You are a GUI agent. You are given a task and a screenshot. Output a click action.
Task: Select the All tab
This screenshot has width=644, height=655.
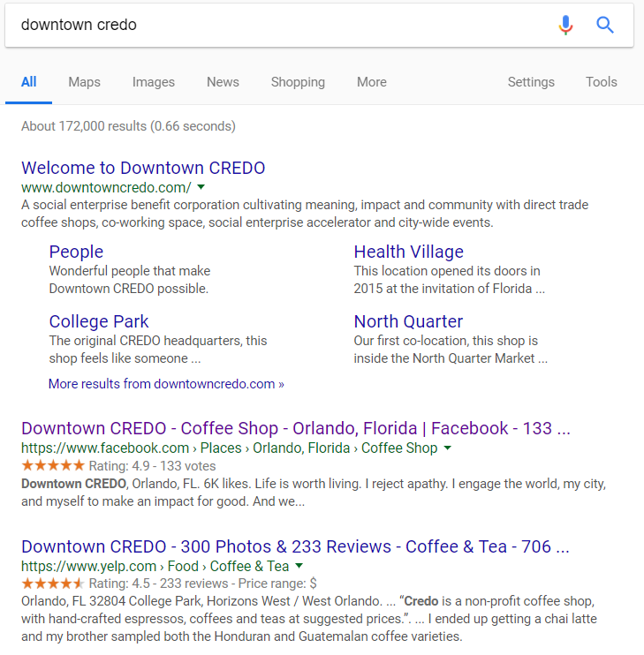(x=29, y=82)
